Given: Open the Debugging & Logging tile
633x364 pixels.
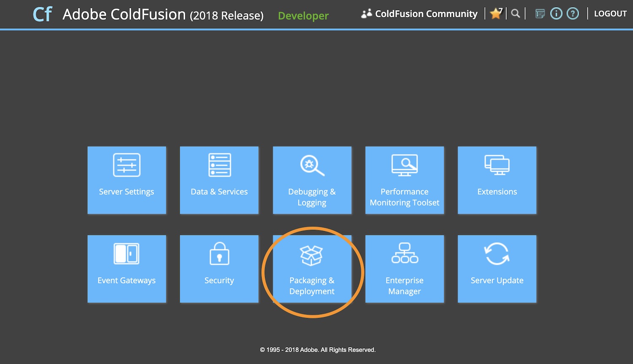Looking at the screenshot, I should (312, 180).
